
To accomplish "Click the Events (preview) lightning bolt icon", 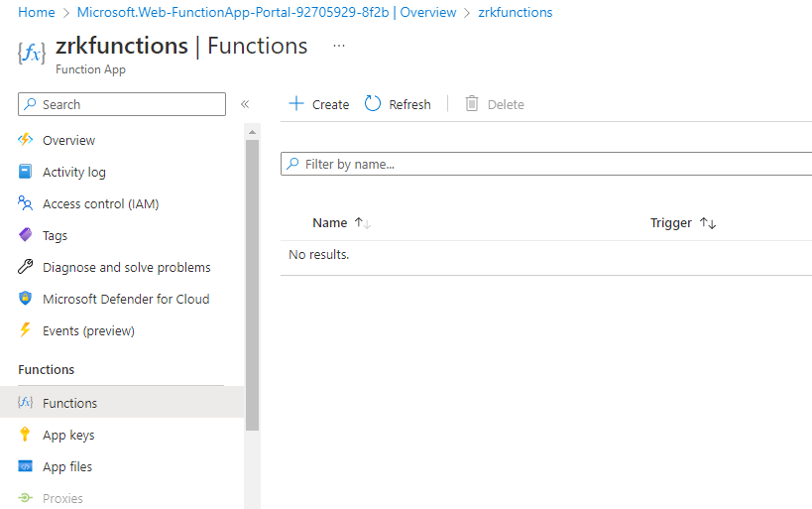I will (x=26, y=330).
